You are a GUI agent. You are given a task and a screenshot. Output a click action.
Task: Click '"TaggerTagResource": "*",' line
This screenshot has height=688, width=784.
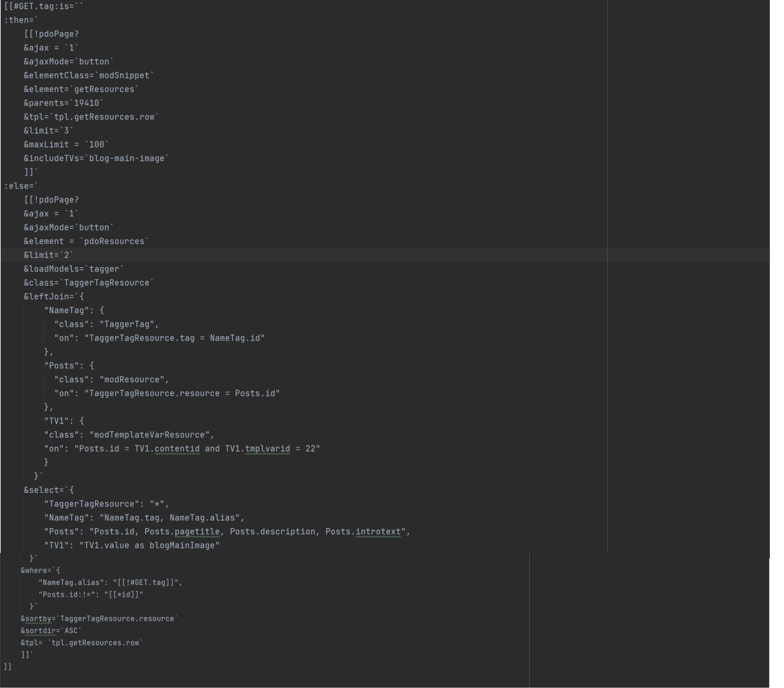(107, 504)
